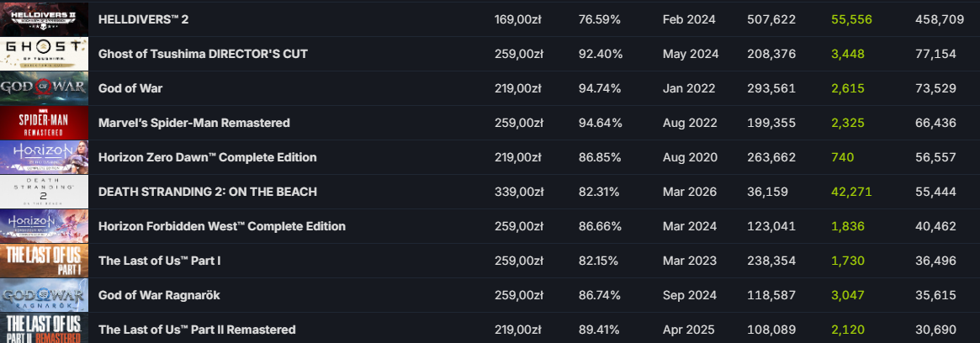
Task: Open Ghost of Tsushima DIRECTOR'S CUT link
Action: (x=203, y=54)
